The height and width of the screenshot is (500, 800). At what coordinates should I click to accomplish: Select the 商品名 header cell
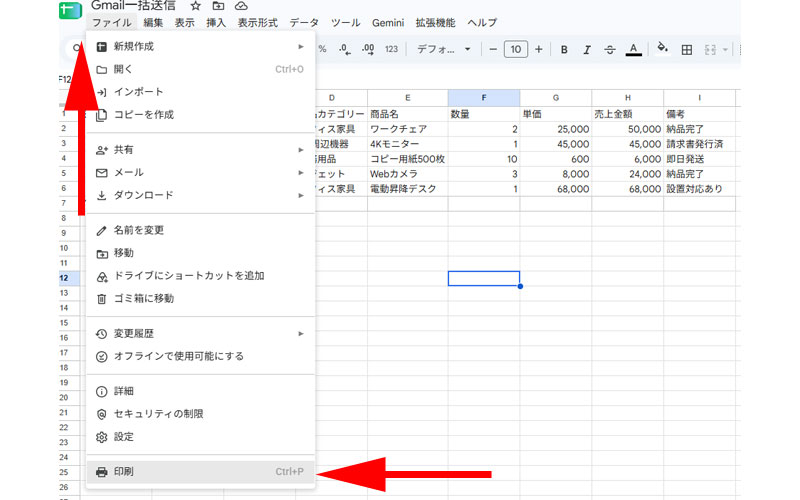[x=408, y=114]
